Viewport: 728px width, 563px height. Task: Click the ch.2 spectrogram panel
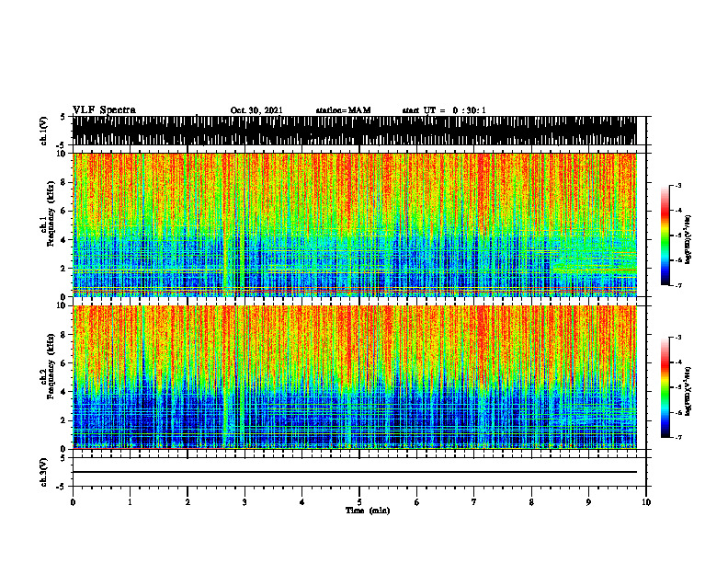pos(355,377)
